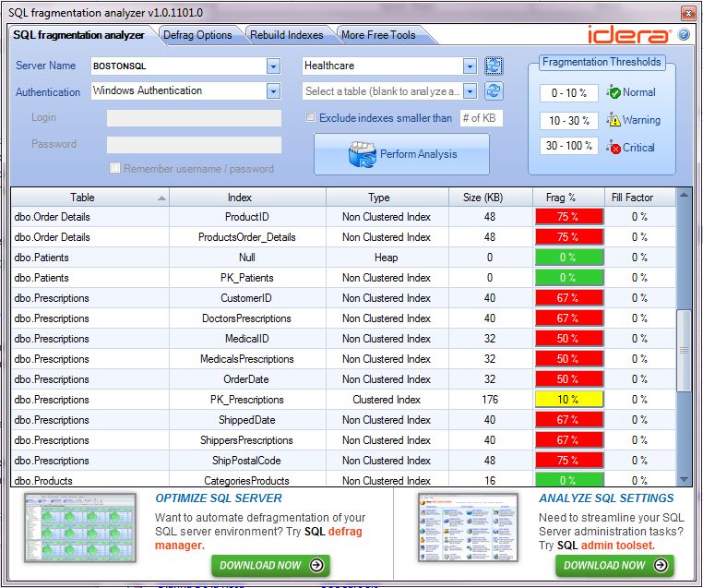703x588 pixels.
Task: Open the Authentication dropdown
Action: pyautogui.click(x=273, y=91)
